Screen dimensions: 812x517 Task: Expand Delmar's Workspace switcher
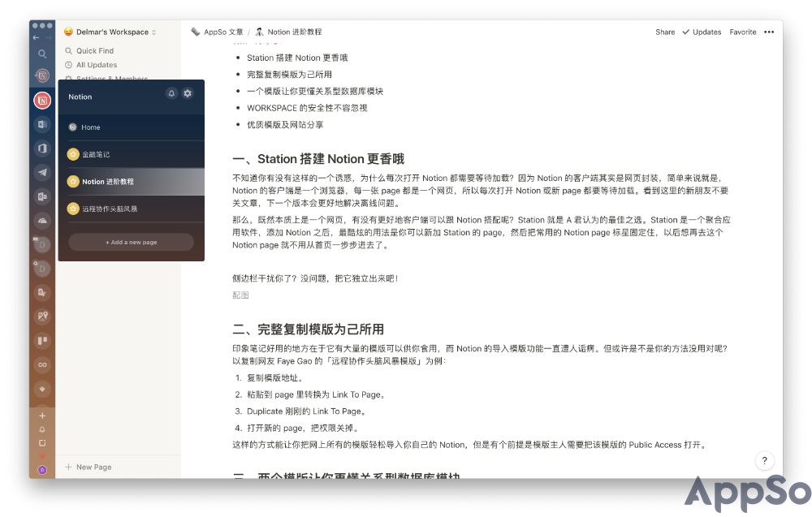pos(110,32)
